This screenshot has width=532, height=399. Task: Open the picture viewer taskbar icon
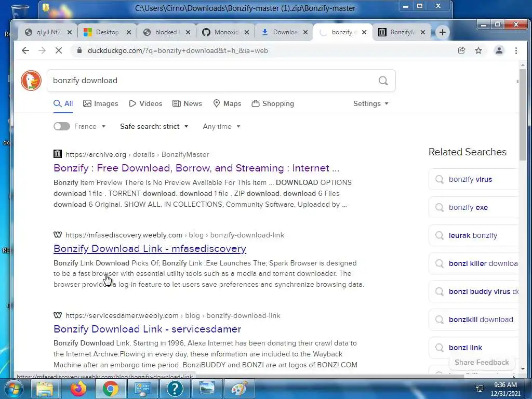pyautogui.click(x=207, y=389)
